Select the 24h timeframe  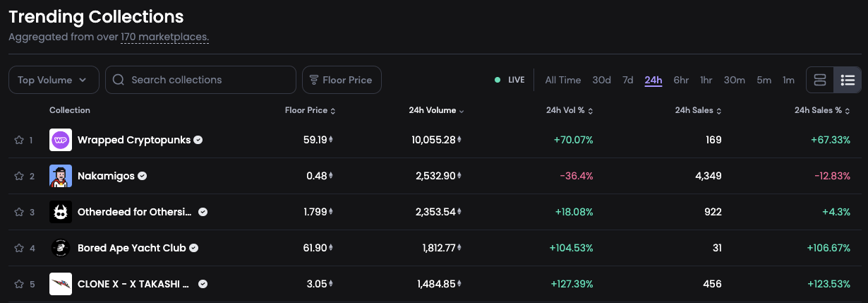click(653, 80)
